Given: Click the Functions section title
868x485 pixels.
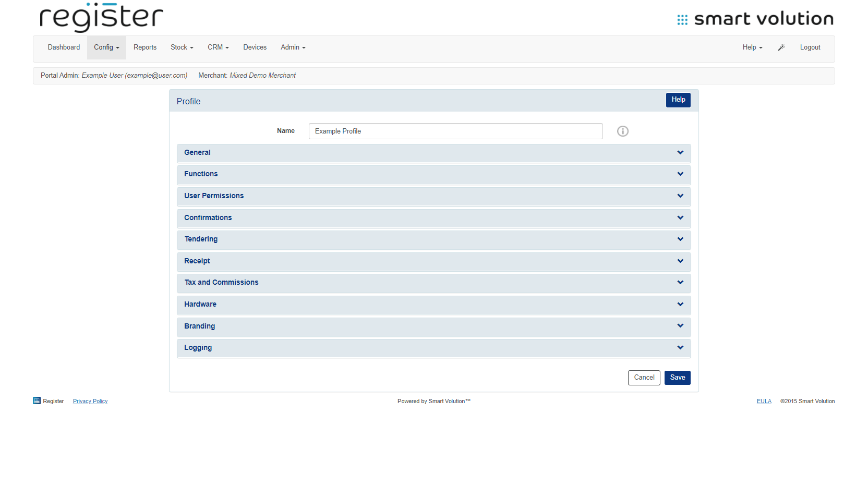Looking at the screenshot, I should 201,174.
